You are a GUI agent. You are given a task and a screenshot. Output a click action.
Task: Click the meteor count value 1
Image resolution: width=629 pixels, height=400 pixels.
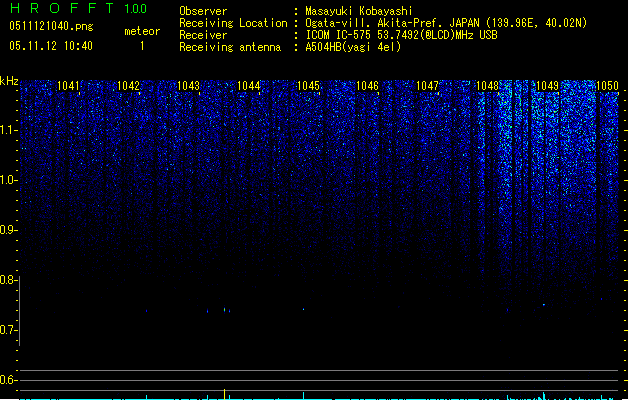(x=142, y=46)
